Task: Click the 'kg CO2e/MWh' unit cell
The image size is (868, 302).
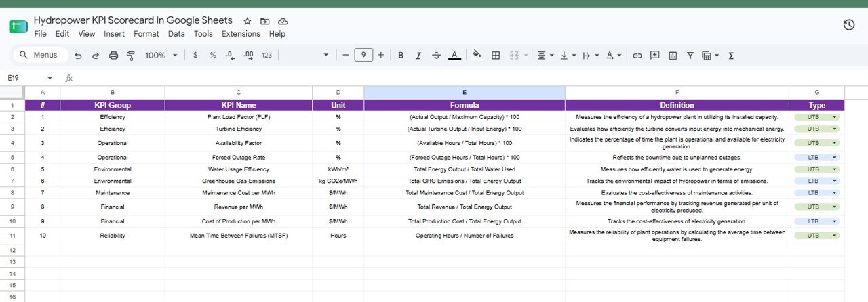Action: 338,181
